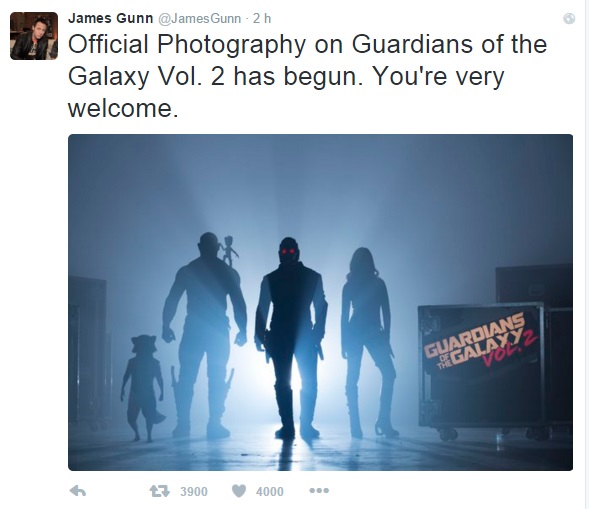
Task: Expand the tweet text about Official Photography
Action: point(307,76)
